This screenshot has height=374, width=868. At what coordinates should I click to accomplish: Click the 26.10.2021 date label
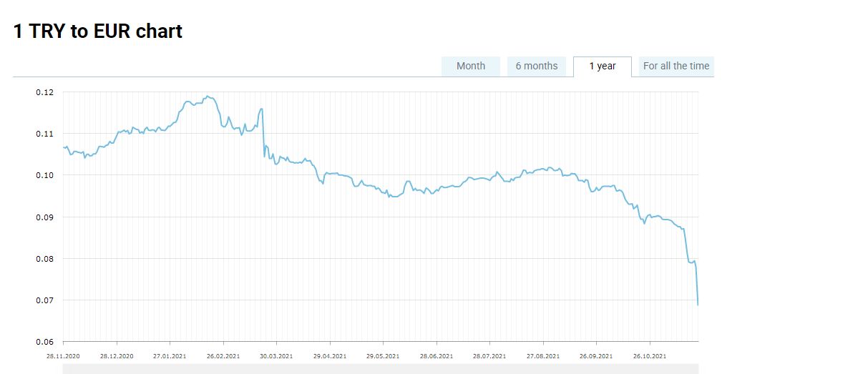(650, 355)
